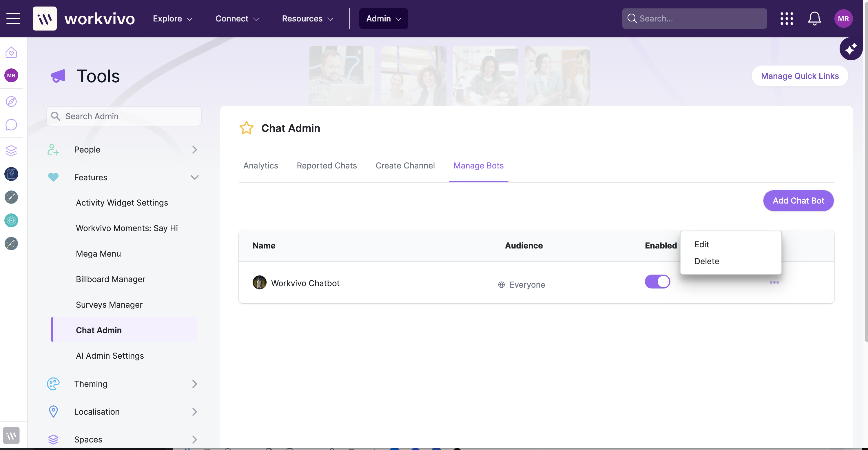
Task: Click Manage Quick Links
Action: [800, 76]
